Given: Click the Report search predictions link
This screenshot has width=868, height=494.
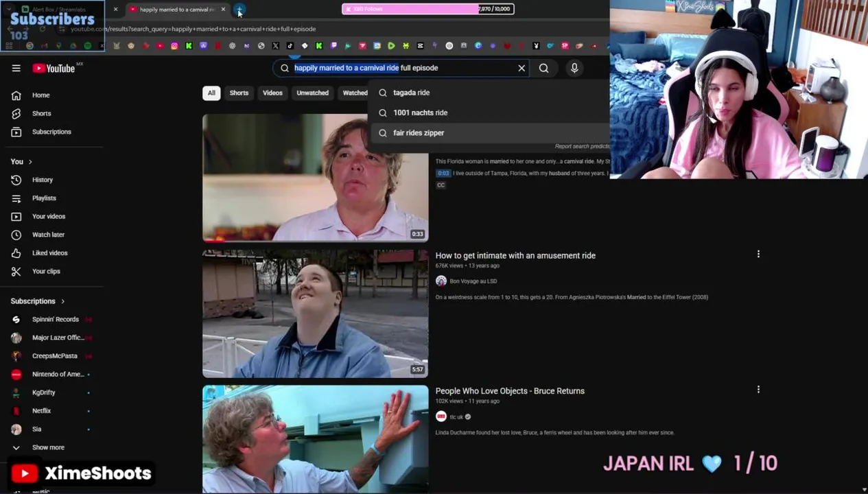Looking at the screenshot, I should pos(582,146).
